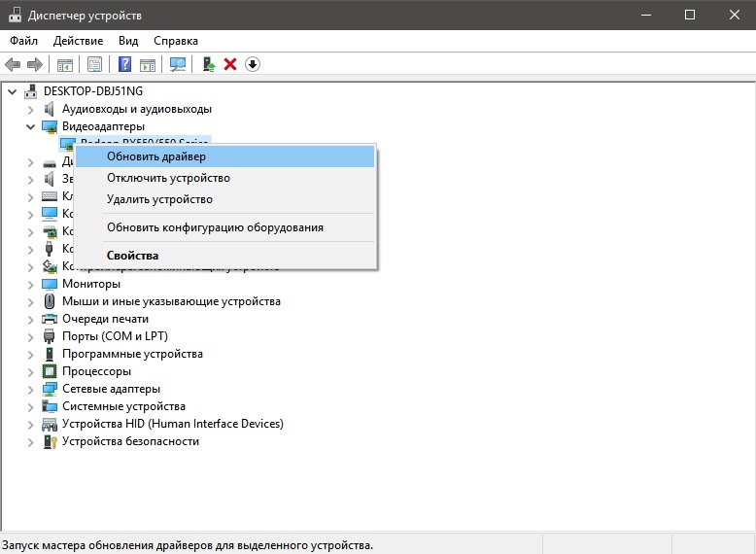The width and height of the screenshot is (756, 554).
Task: Click the key icon beside Устройства безопасности
Action: (x=51, y=441)
